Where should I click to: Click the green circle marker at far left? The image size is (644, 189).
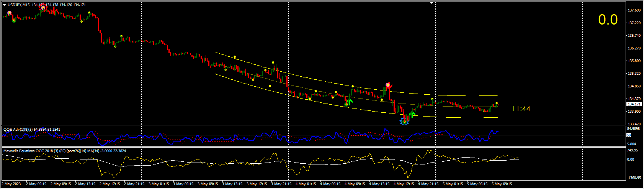point(14,20)
